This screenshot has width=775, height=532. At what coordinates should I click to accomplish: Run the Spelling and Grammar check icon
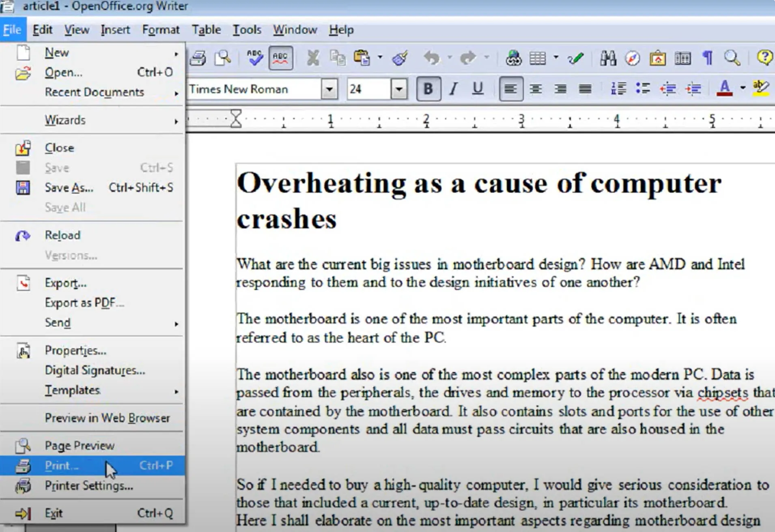255,58
